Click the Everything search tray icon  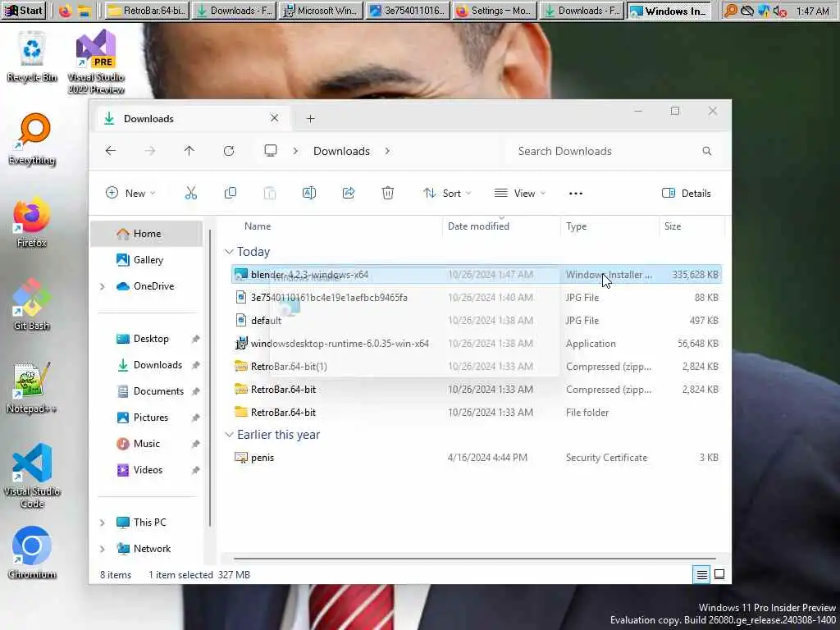click(730, 11)
